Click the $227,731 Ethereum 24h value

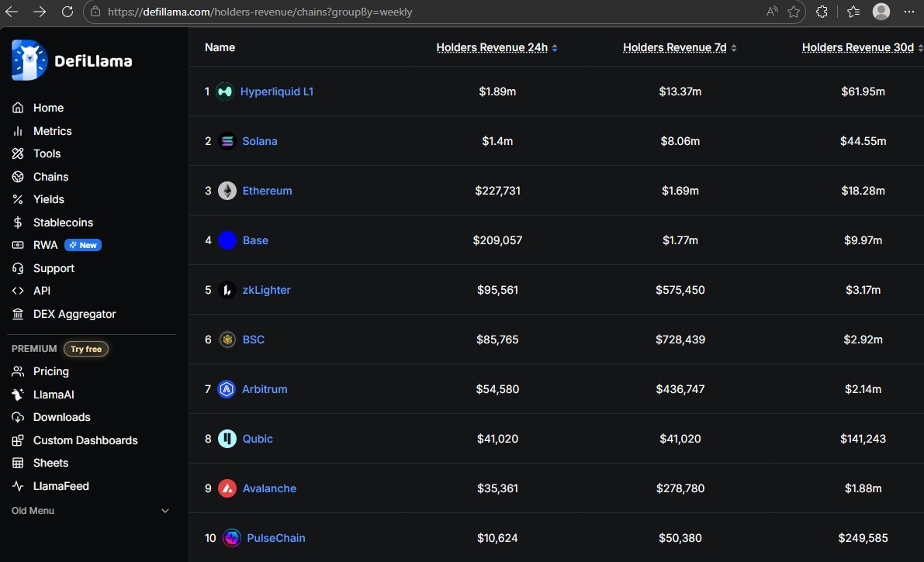[497, 191]
